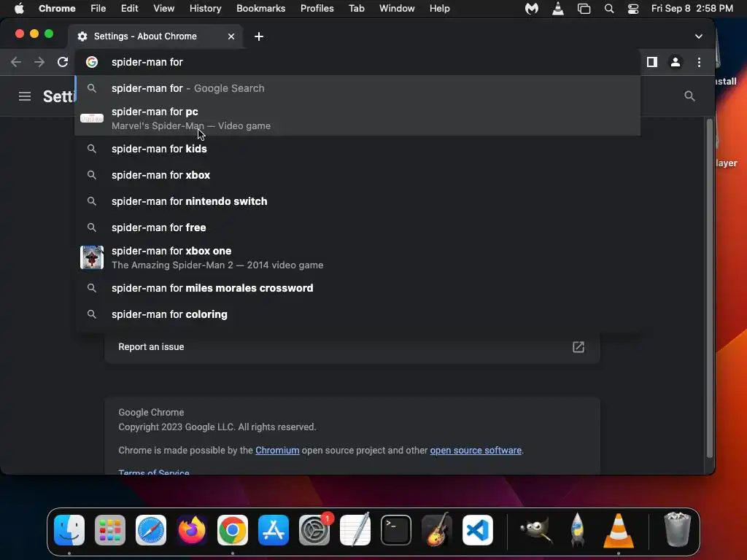The image size is (747, 560).
Task: Open TextEdit from the dock
Action: pos(355,529)
